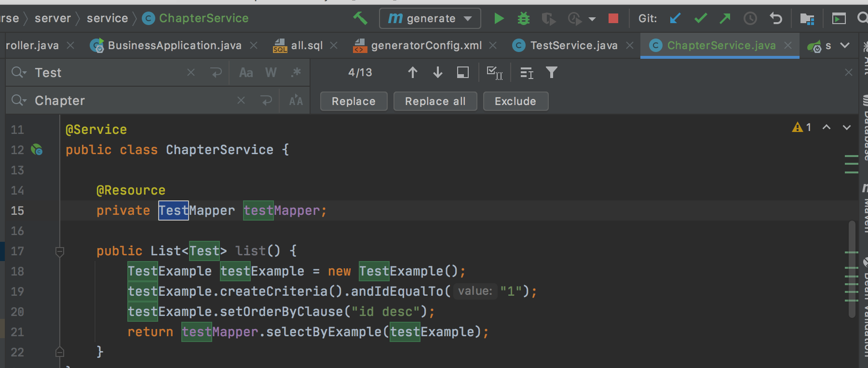Viewport: 868px width, 368px height.
Task: Click the Run Anything icon
Action: [x=839, y=18]
